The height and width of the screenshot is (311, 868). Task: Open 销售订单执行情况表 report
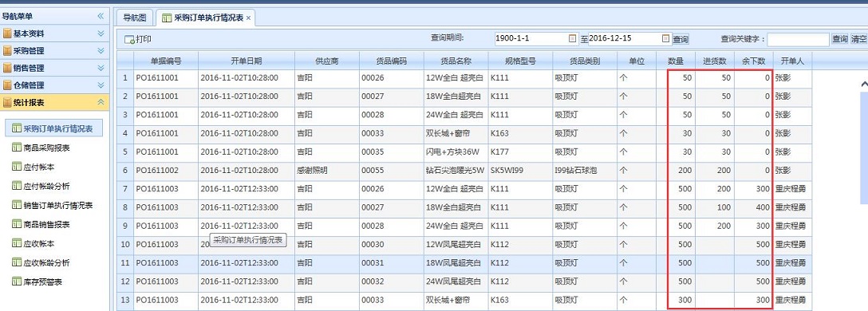(x=52, y=206)
